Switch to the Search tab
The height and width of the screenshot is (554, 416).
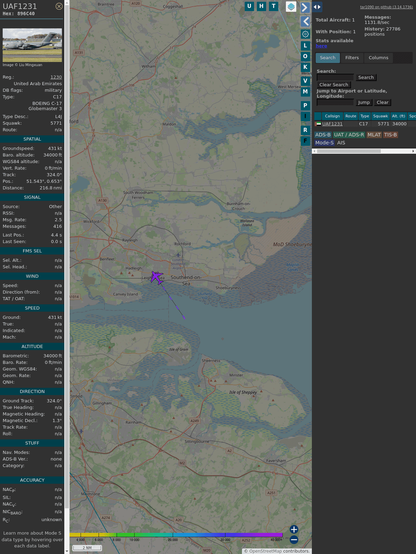[x=328, y=58]
